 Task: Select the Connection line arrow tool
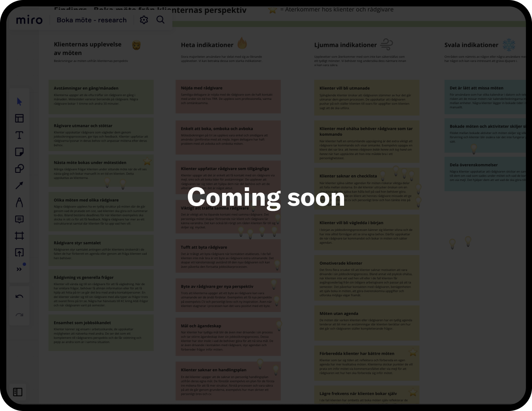pyautogui.click(x=19, y=185)
